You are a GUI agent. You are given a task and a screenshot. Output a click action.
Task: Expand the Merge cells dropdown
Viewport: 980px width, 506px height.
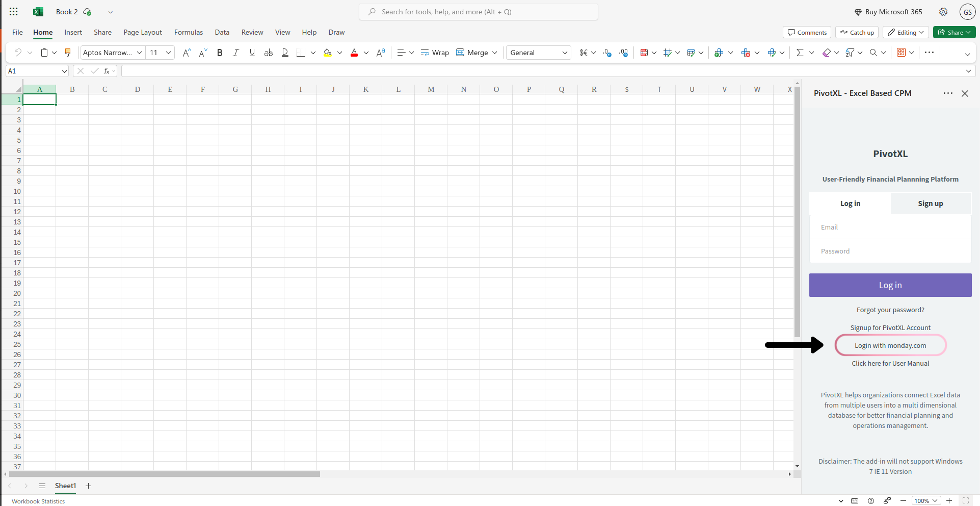[494, 53]
